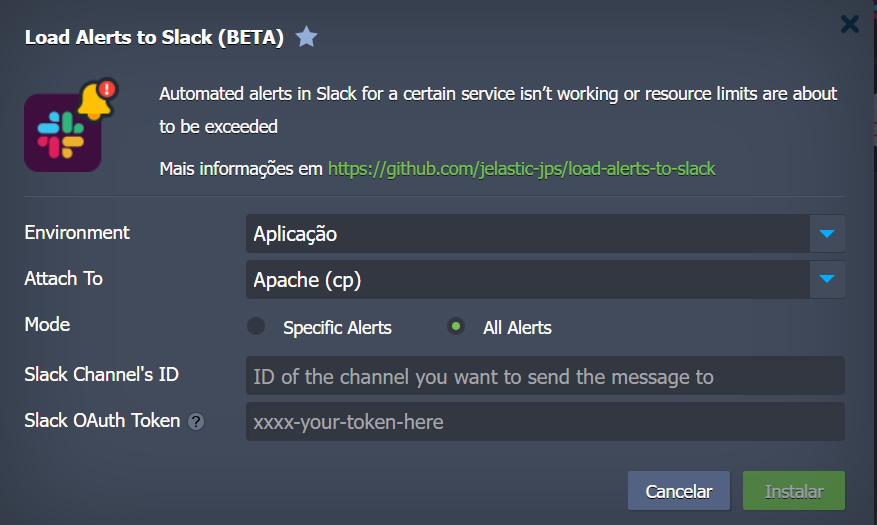Click the Slack OAuth Token label

pos(102,420)
